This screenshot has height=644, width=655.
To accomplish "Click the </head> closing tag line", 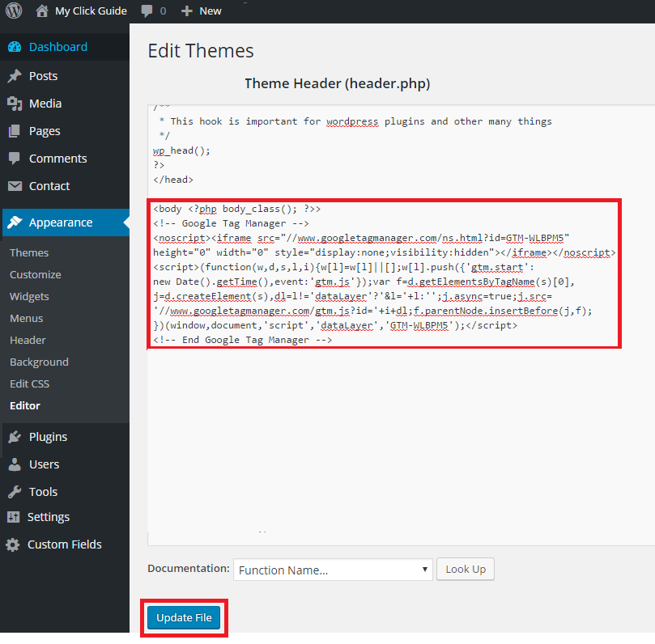I will click(173, 180).
